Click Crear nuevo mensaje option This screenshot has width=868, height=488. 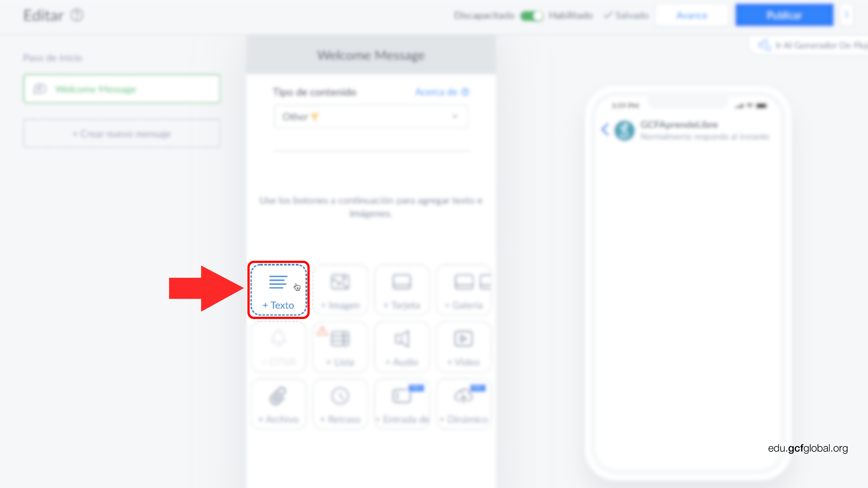coord(122,133)
